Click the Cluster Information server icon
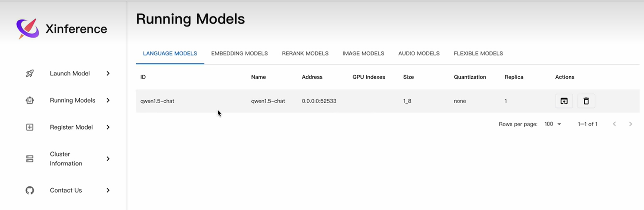The image size is (644, 210). (30, 159)
